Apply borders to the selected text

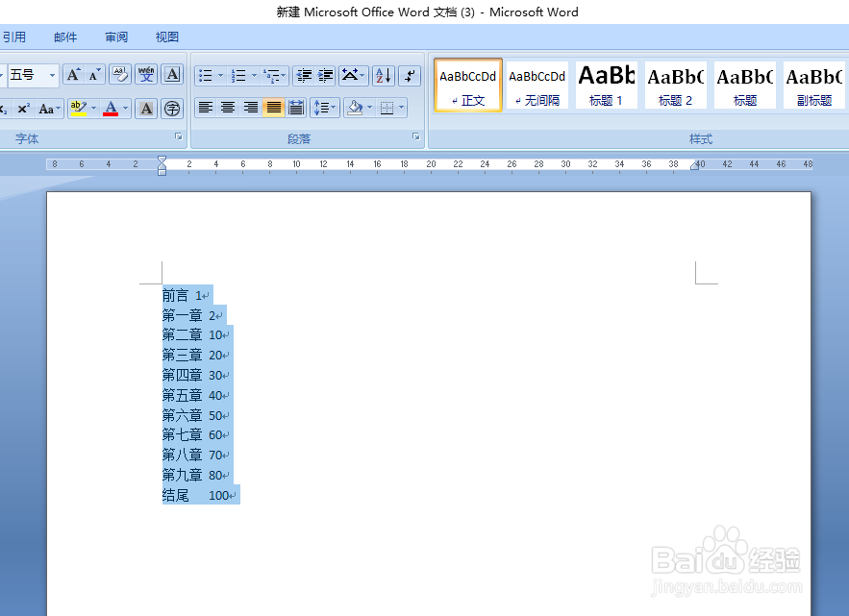pos(387,108)
